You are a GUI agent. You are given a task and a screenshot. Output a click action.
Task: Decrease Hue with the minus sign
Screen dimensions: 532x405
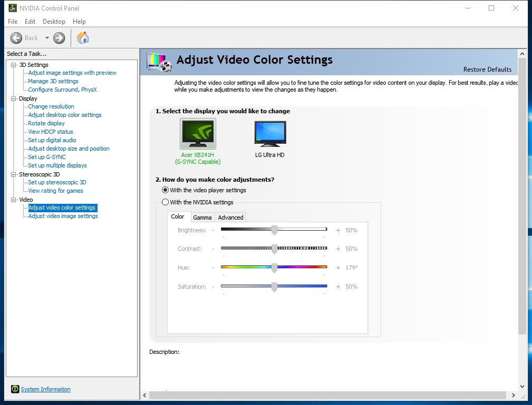point(213,268)
